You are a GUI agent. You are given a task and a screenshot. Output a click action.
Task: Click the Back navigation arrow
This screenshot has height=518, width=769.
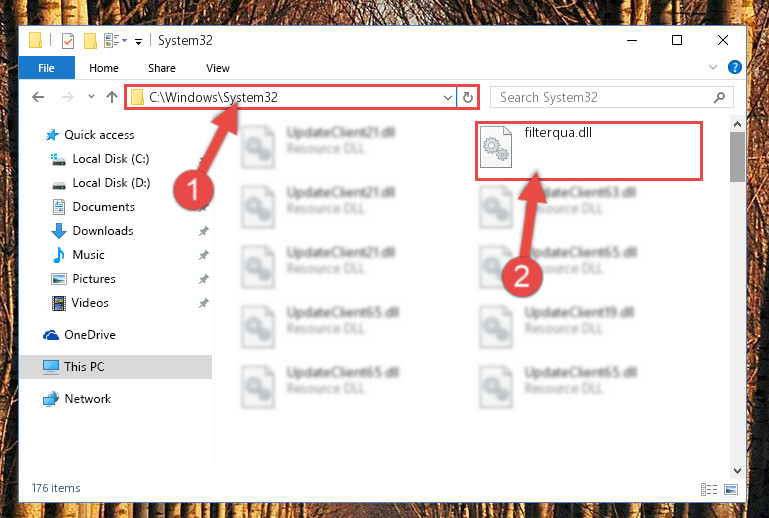click(38, 97)
